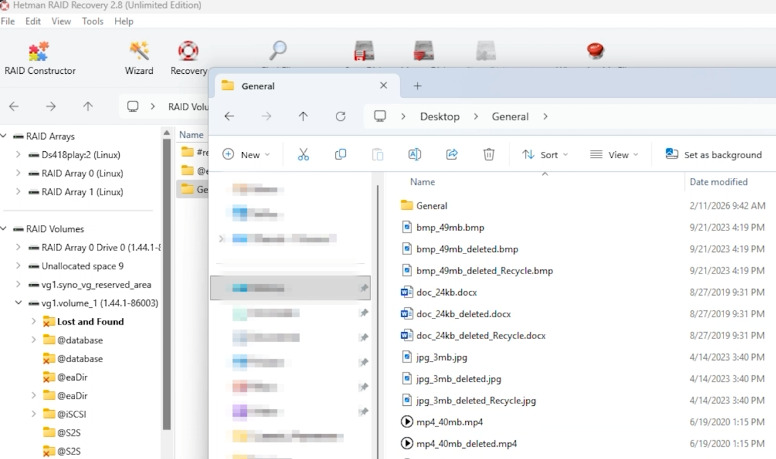Image resolution: width=776 pixels, height=459 pixels.
Task: Open the Sort dropdown in Explorer
Action: 545,154
